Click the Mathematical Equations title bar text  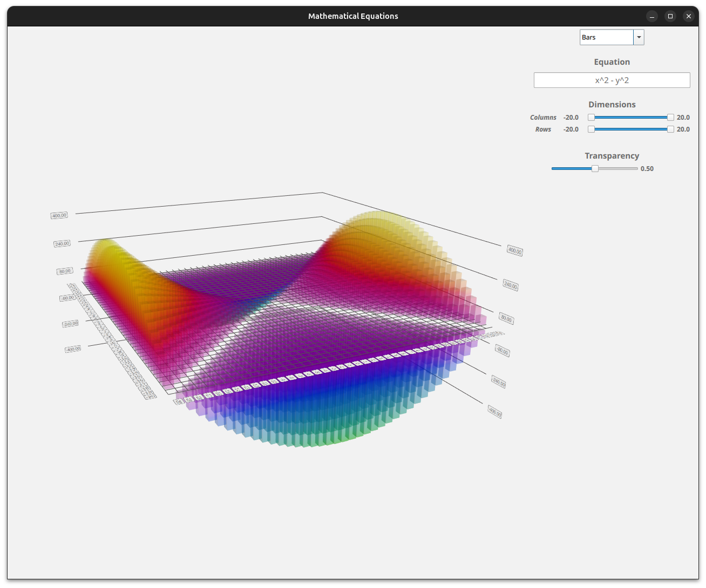353,16
